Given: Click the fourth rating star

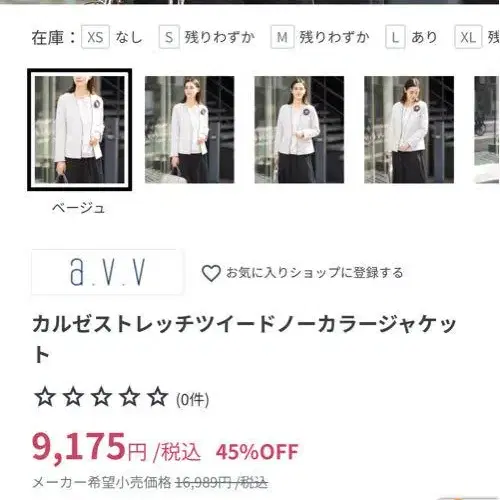Looking at the screenshot, I should [129, 397].
